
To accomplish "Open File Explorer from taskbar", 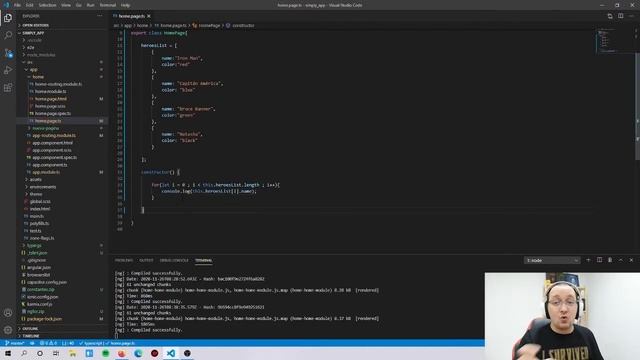I will [73, 353].
